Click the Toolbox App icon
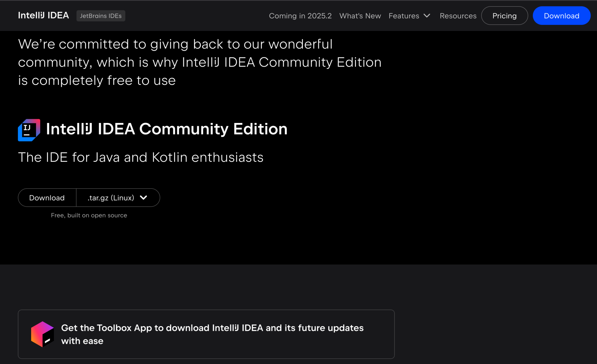Image resolution: width=597 pixels, height=364 pixels. tap(43, 334)
